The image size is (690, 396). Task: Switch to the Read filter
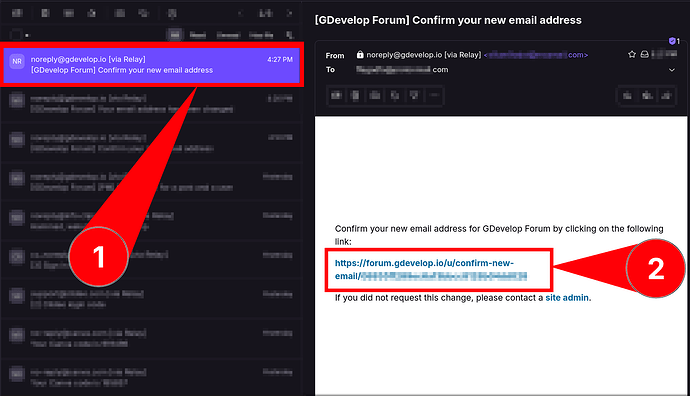tap(198, 35)
